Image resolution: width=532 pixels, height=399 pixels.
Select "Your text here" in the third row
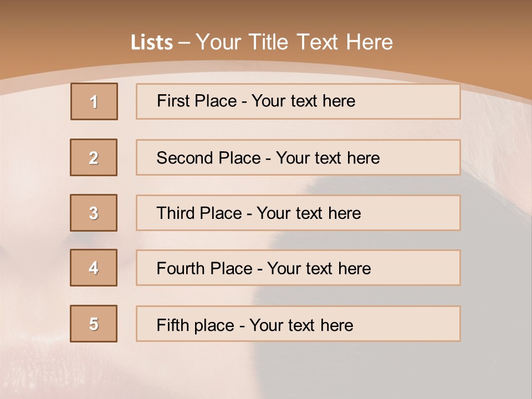coord(309,213)
